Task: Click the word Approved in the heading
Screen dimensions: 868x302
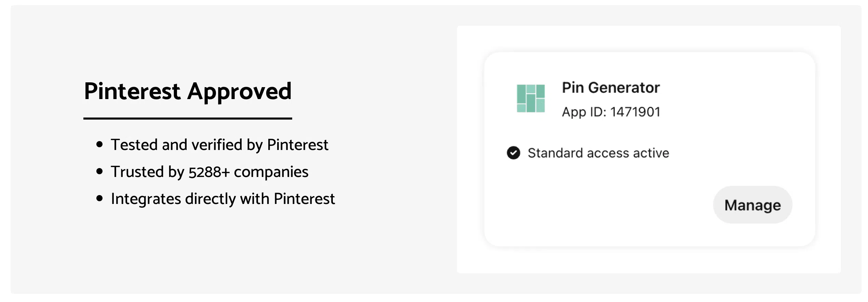Action: 239,91
